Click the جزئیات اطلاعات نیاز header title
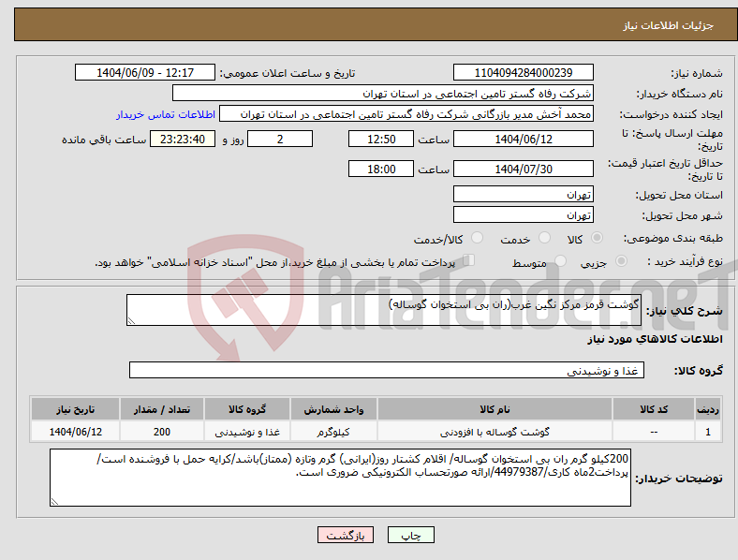The image size is (738, 560). 668,25
